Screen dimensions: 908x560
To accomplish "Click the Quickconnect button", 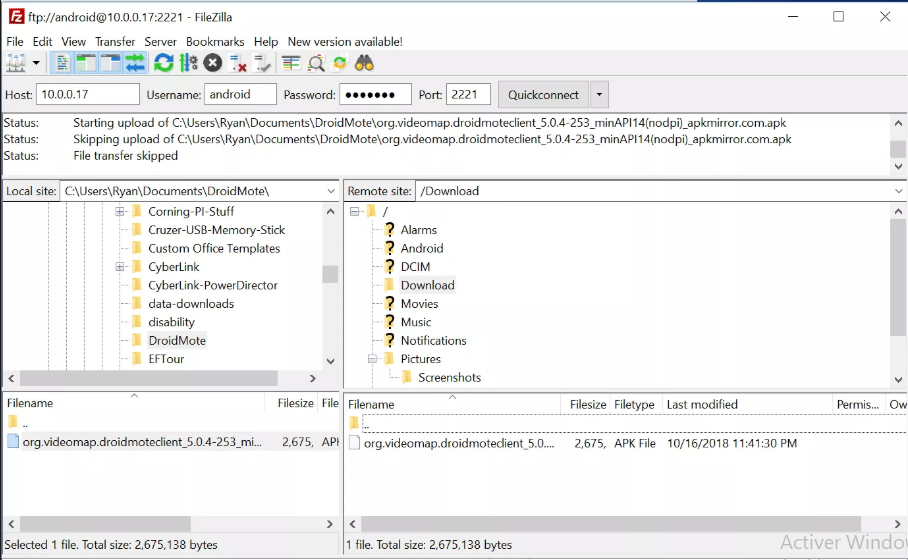I will 543,94.
